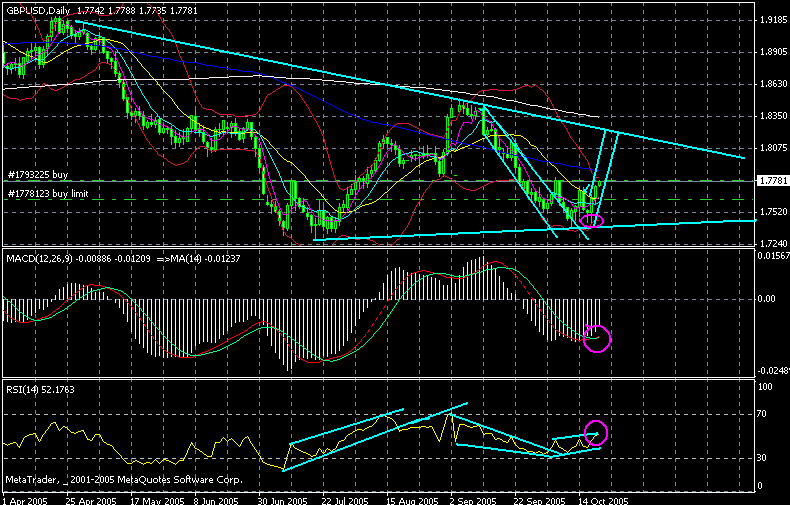Click the 1.7520 price axis value
The width and height of the screenshot is (790, 505).
click(x=773, y=212)
